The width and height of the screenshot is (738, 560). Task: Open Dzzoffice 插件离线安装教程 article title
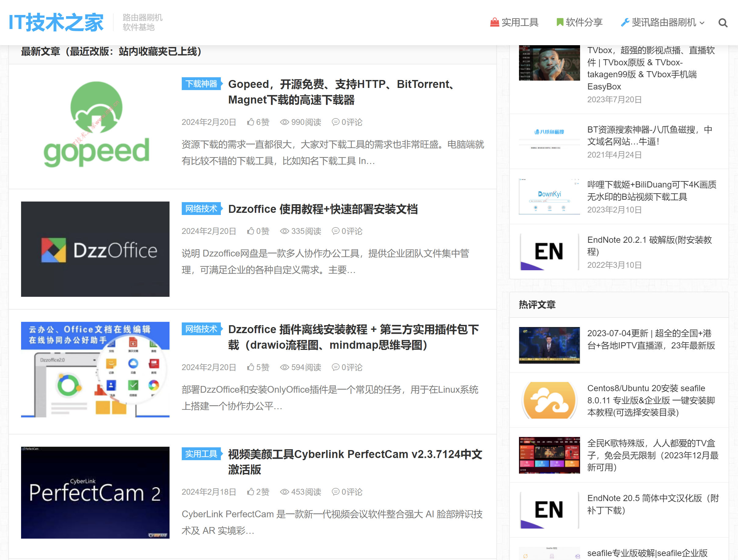click(x=353, y=337)
